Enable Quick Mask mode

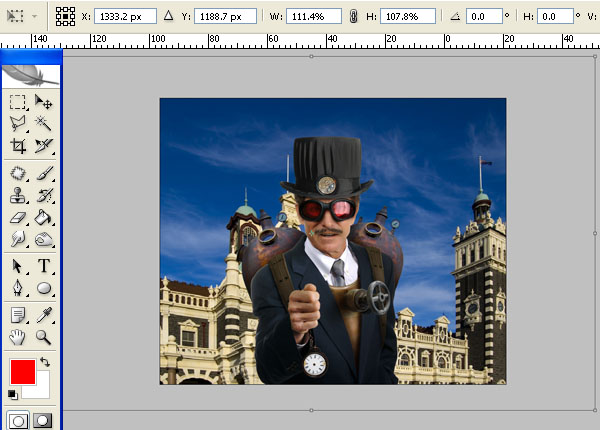click(42, 420)
